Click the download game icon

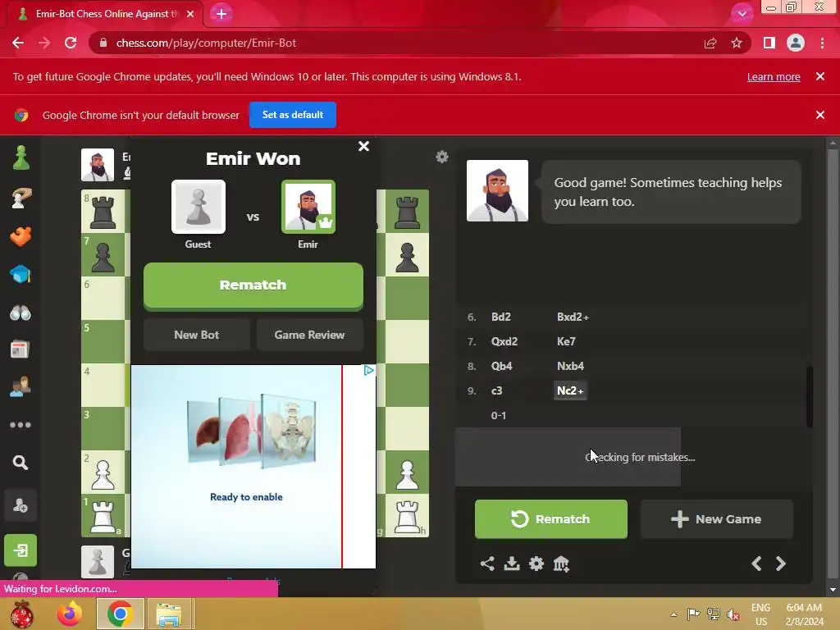pyautogui.click(x=512, y=564)
